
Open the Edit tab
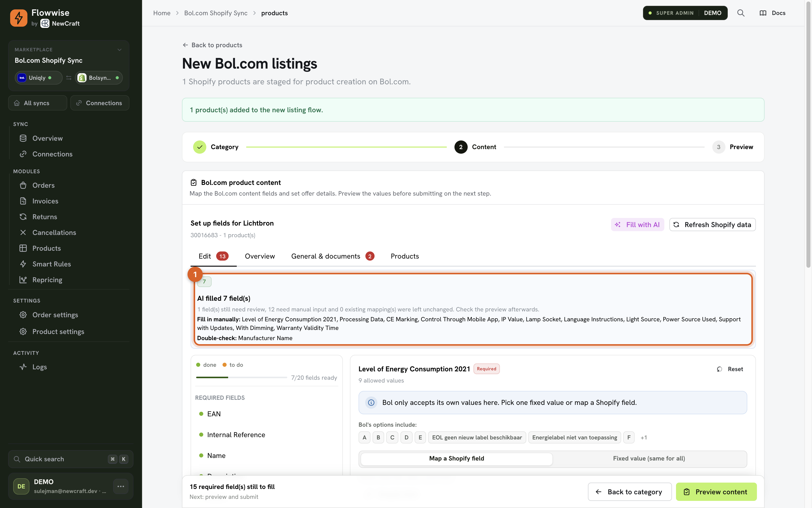pos(213,256)
